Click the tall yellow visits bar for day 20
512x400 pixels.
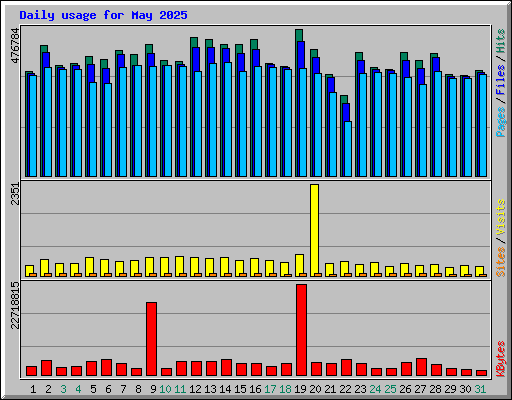(x=314, y=230)
